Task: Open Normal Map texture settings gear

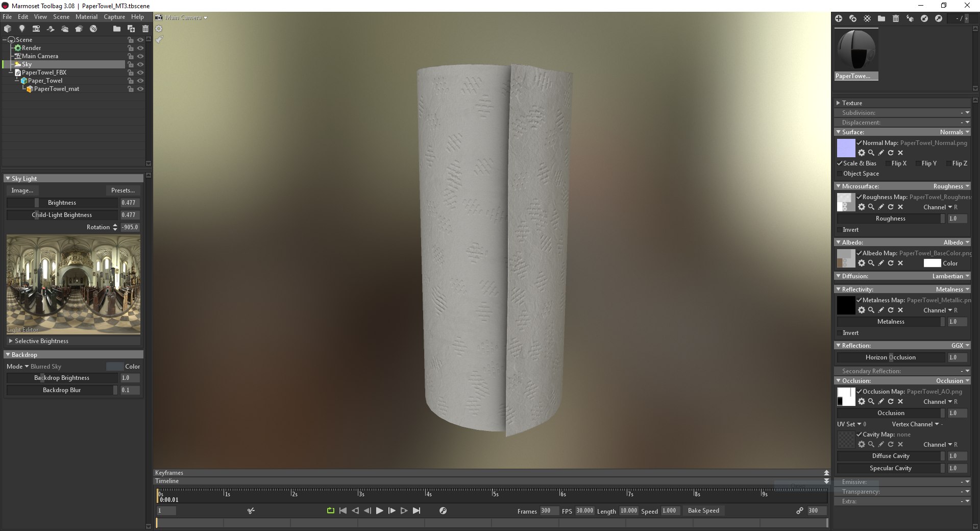Action: pyautogui.click(x=862, y=153)
